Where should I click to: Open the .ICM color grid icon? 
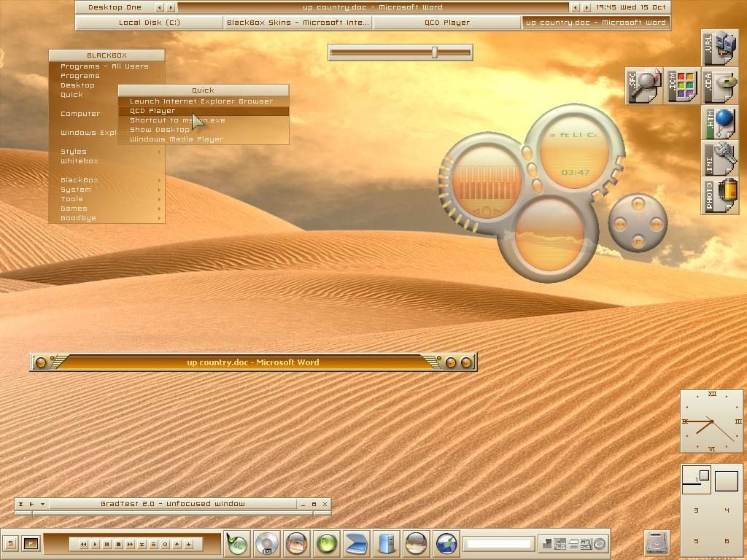pos(682,86)
